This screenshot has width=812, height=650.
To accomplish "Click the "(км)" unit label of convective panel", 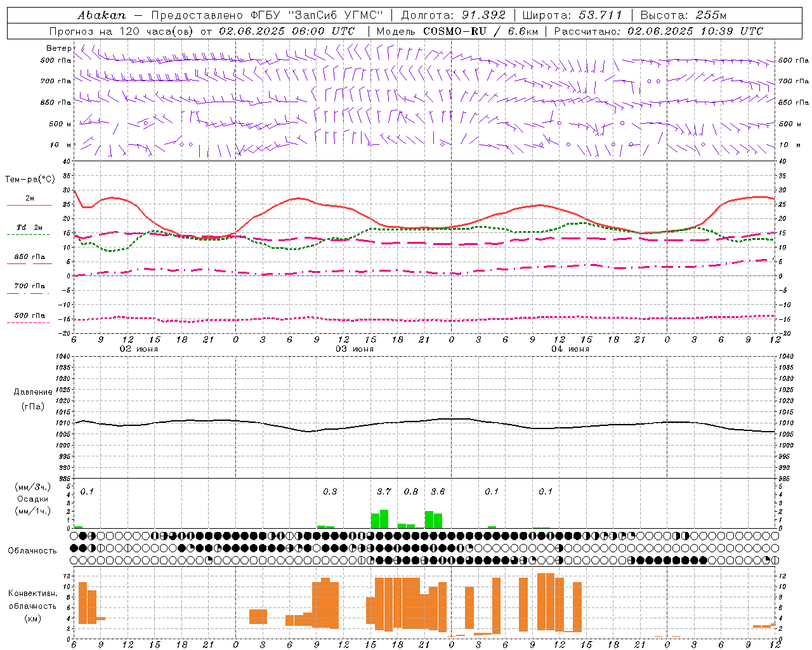I will [x=32, y=618].
